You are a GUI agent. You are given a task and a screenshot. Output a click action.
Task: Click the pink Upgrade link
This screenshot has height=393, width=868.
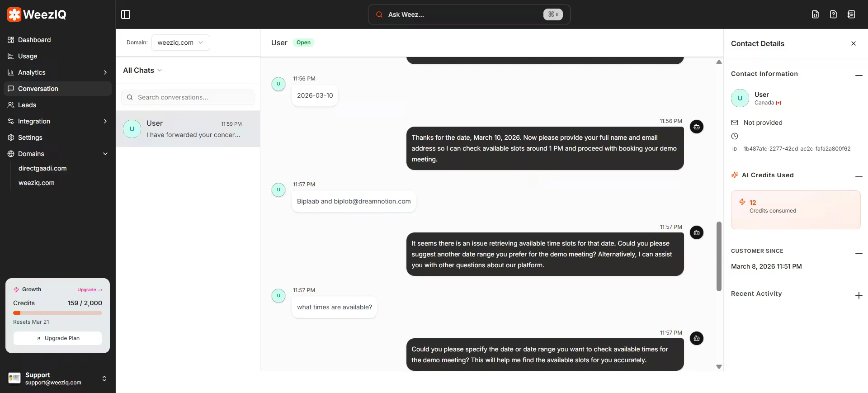point(90,290)
